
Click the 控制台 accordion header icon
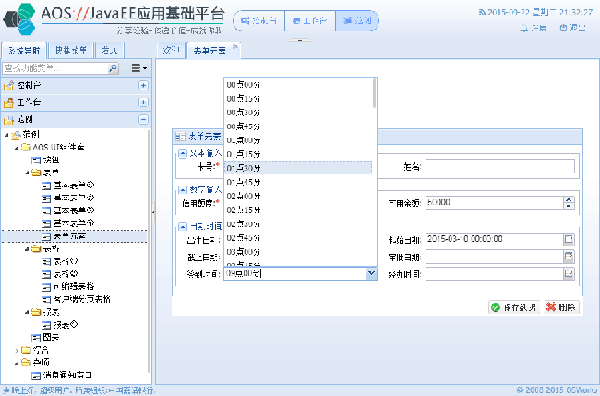pyautogui.click(x=9, y=86)
